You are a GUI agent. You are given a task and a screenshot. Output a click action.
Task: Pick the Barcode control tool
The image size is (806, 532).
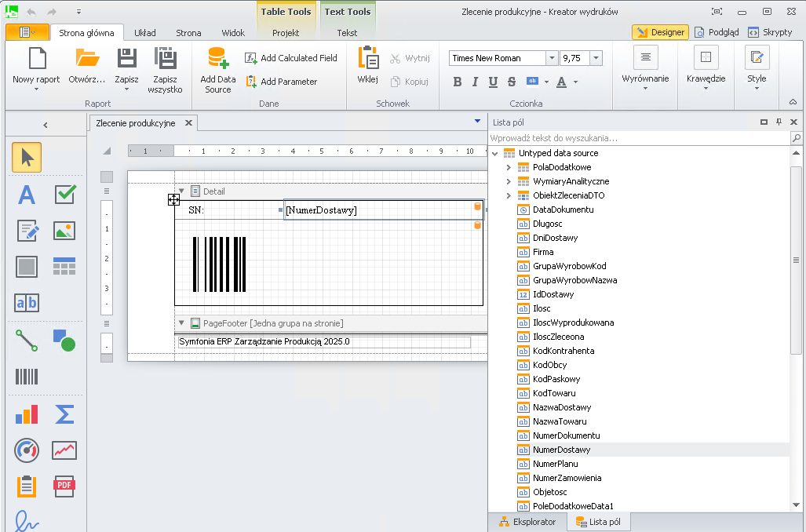[x=27, y=377]
